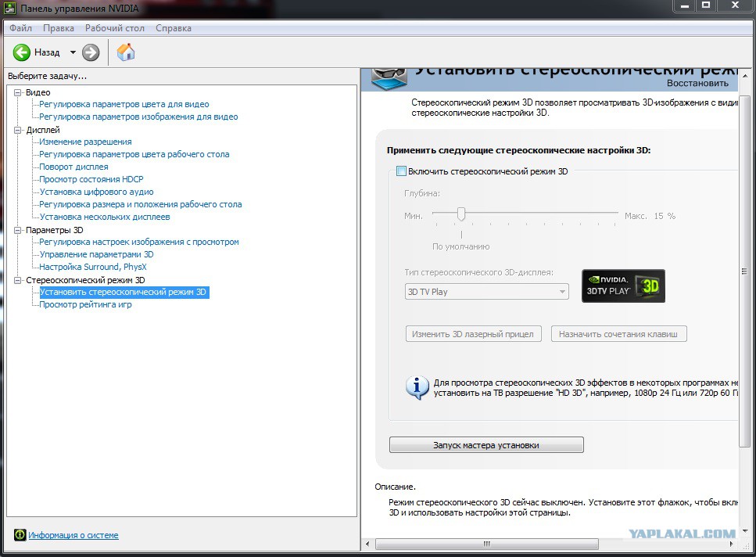Click the Параметры 3D category label
The width and height of the screenshot is (756, 557).
55,230
